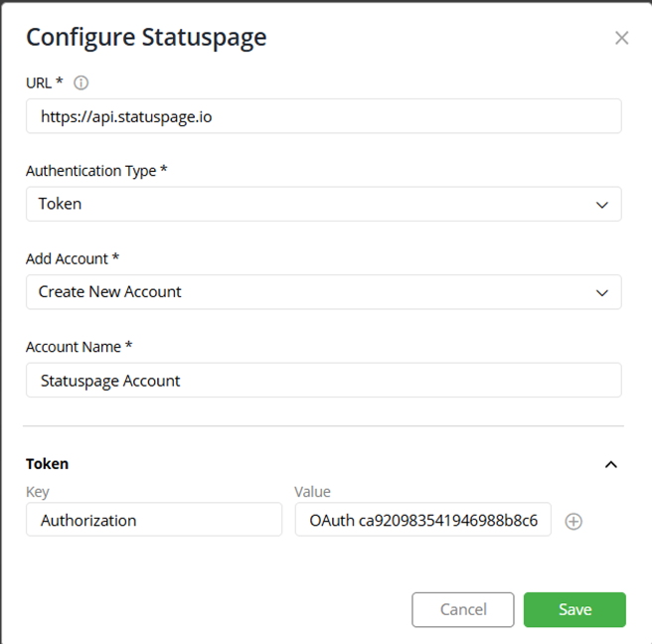Image resolution: width=652 pixels, height=644 pixels.
Task: Click the URL info icon
Action: pyautogui.click(x=81, y=82)
